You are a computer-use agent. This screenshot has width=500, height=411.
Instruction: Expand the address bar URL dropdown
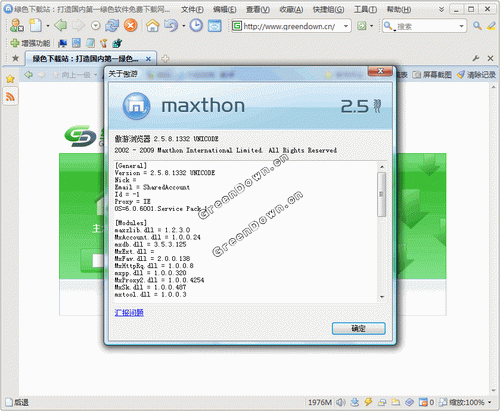(346, 26)
